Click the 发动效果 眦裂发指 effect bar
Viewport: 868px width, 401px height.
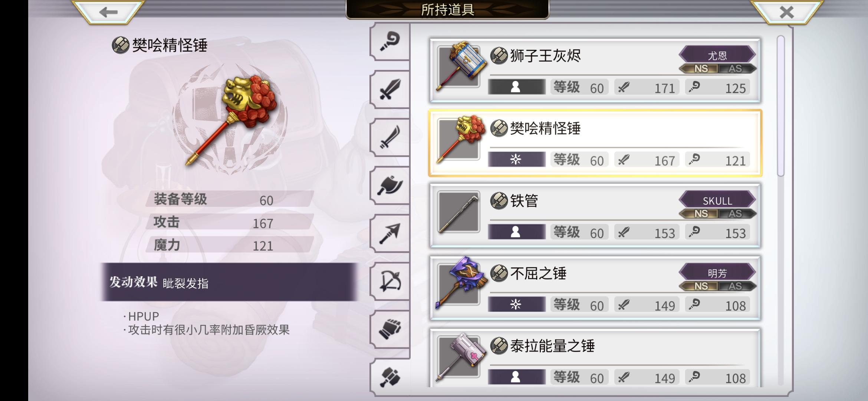[229, 282]
